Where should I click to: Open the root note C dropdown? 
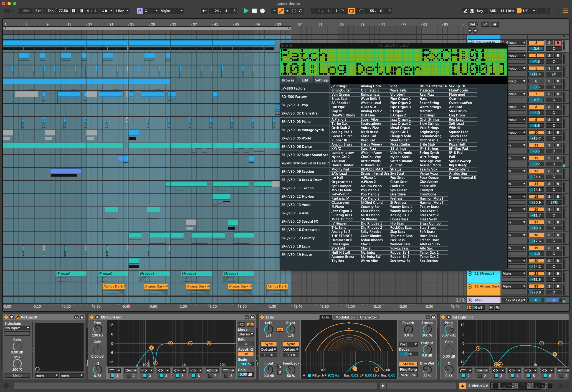coord(151,11)
